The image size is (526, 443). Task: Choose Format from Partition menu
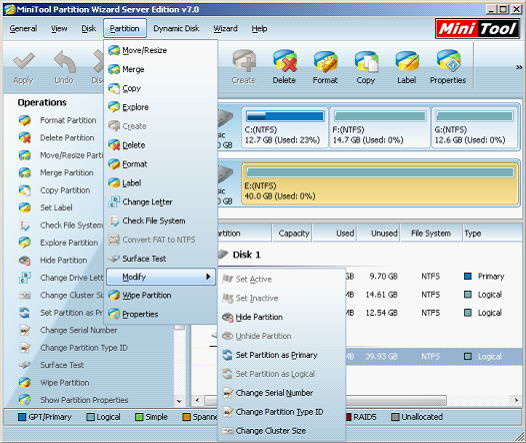coord(161,164)
